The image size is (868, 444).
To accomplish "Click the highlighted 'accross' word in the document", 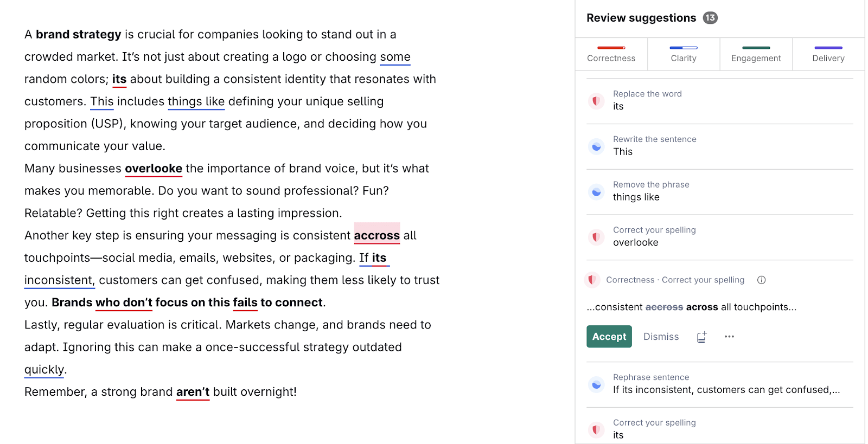I will [x=376, y=235].
